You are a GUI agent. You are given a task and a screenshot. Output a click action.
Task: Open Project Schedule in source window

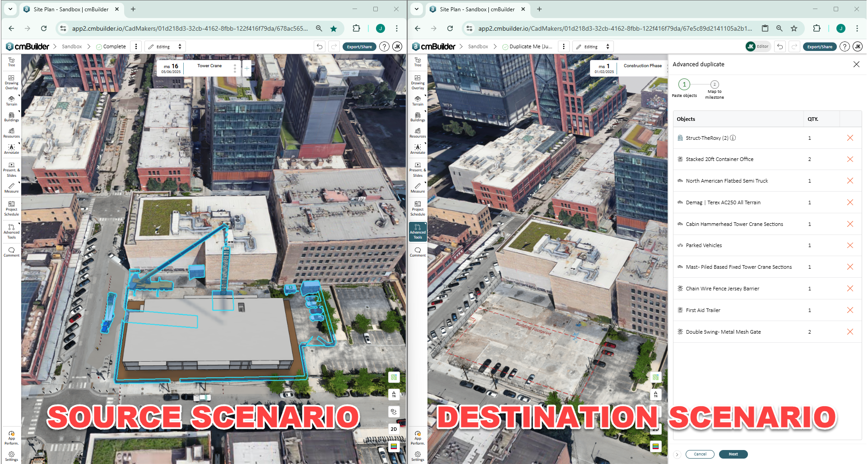11,208
